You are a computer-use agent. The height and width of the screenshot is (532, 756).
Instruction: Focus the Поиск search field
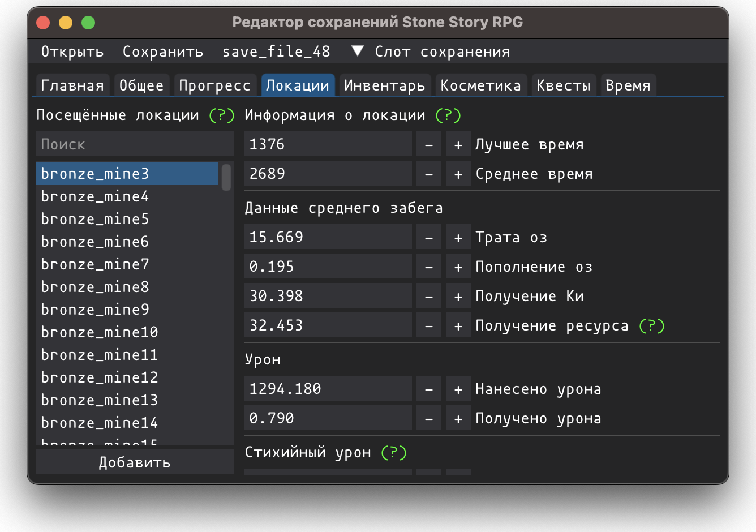[x=135, y=144]
